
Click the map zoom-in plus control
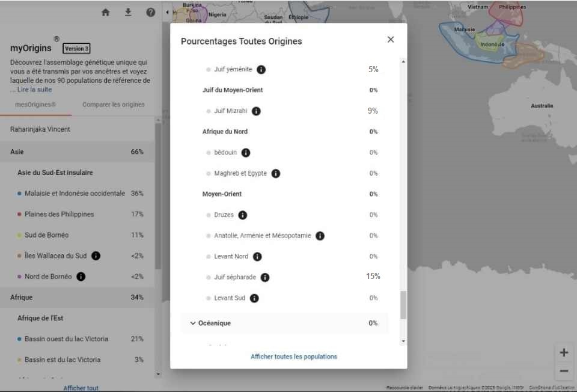[x=564, y=352]
